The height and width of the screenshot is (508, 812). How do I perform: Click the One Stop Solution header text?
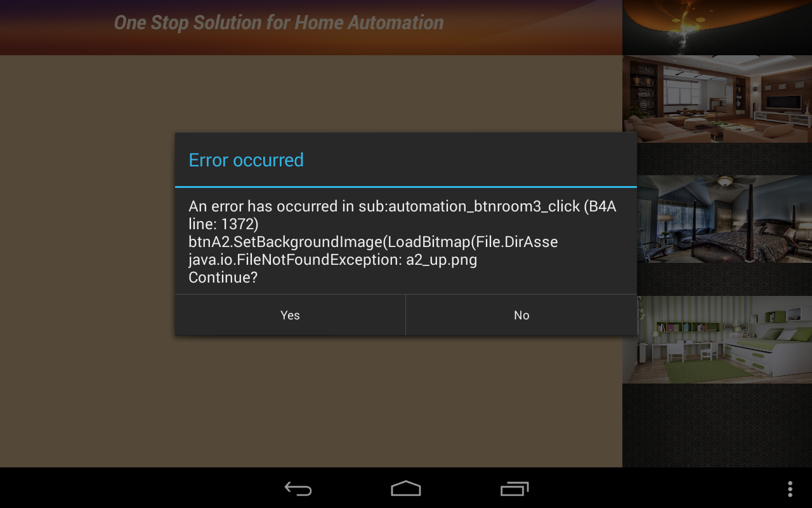[x=278, y=23]
